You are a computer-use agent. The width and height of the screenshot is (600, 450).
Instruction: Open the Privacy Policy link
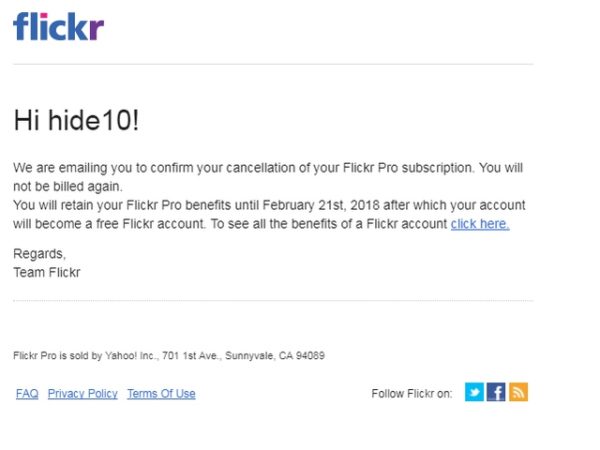(83, 393)
